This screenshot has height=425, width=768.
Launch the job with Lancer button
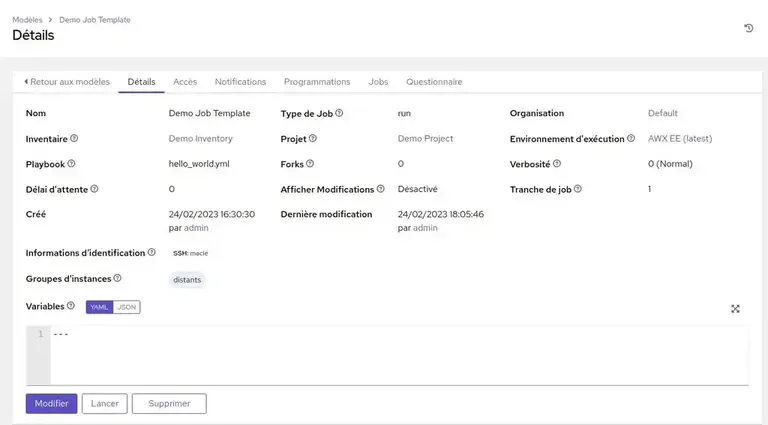click(x=105, y=404)
